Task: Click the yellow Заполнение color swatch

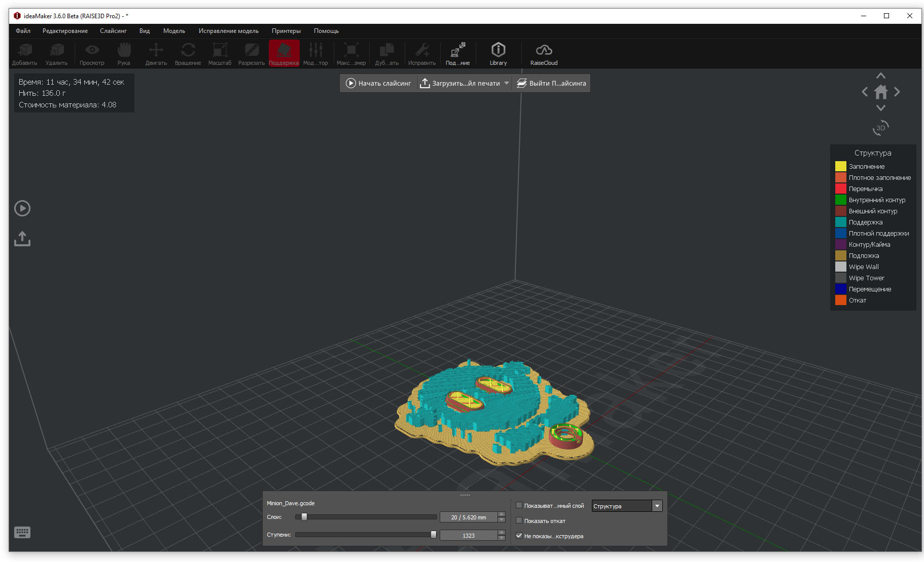Action: [x=840, y=166]
